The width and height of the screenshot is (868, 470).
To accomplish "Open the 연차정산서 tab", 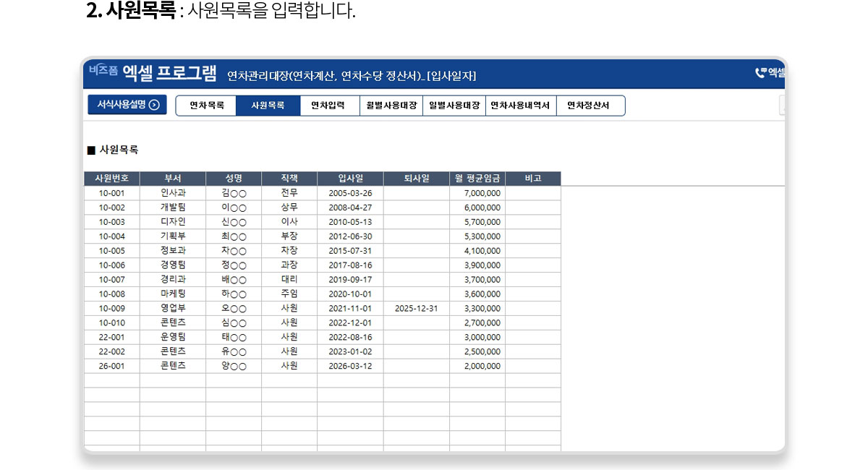I will 590,106.
